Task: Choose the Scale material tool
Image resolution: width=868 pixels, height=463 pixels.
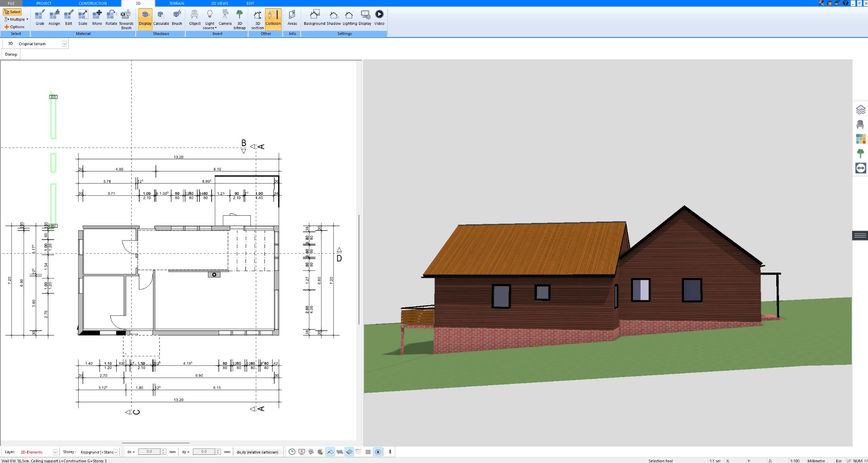Action: (x=83, y=18)
